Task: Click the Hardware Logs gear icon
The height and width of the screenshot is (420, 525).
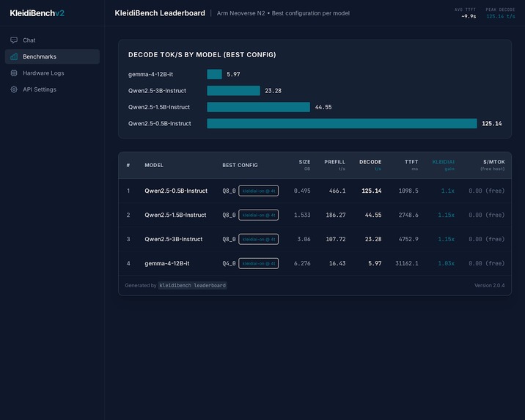Action: [14, 73]
